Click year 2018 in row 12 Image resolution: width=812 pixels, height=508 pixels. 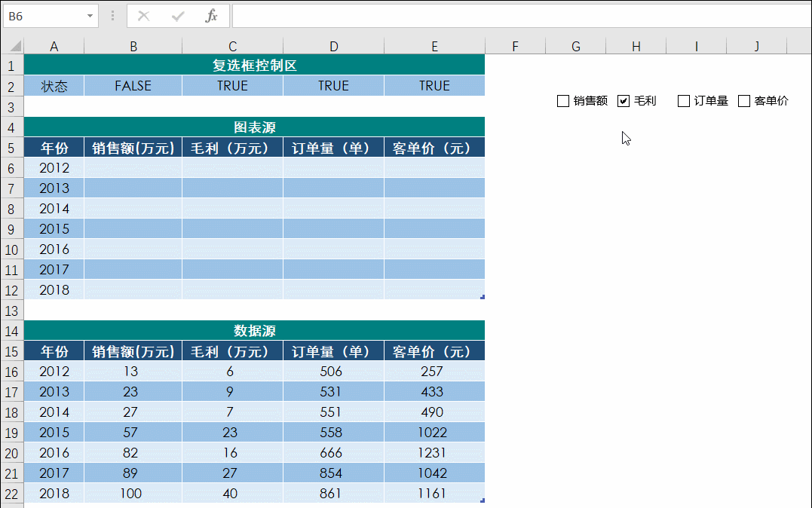(x=54, y=290)
